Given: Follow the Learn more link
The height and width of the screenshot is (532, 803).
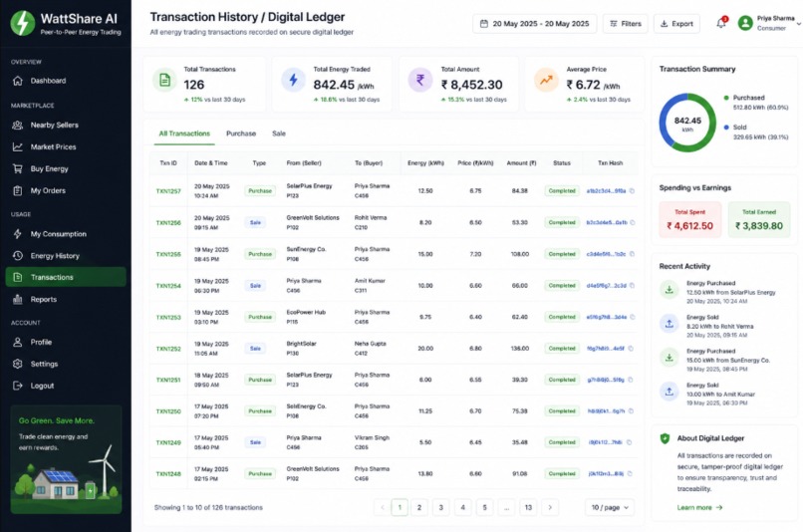Looking at the screenshot, I should [699, 507].
